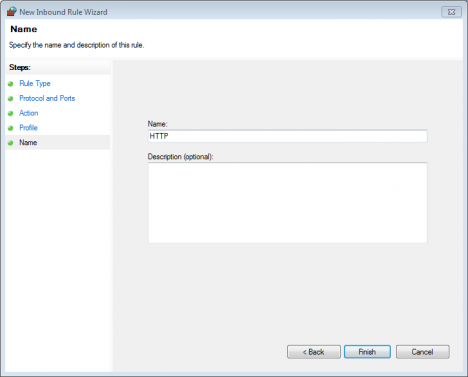
Task: Click the firewall wizard title bar icon
Action: point(12,12)
